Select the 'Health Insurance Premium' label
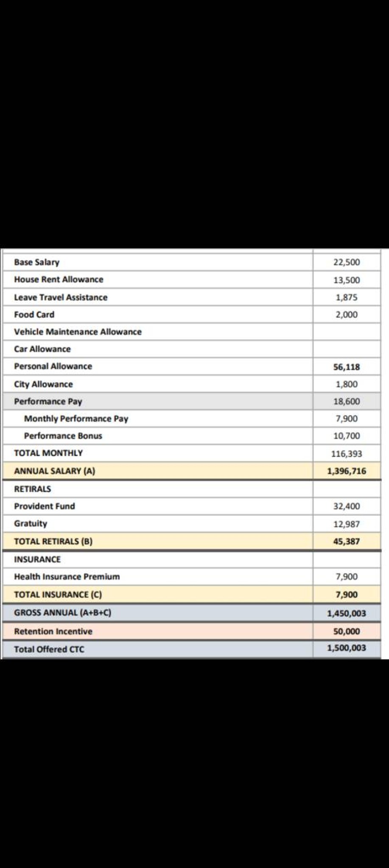The height and width of the screenshot is (868, 389). [x=67, y=577]
